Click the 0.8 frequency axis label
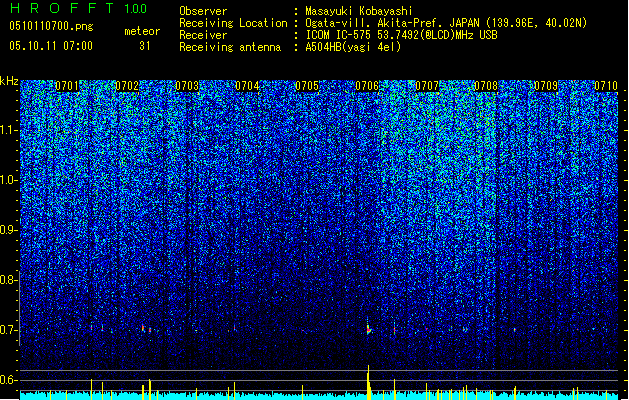Image resolution: width=629 pixels, height=400 pixels. tap(8, 280)
